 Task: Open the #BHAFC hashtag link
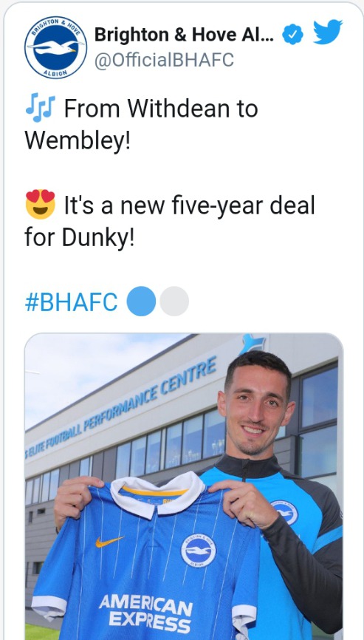pos(72,302)
